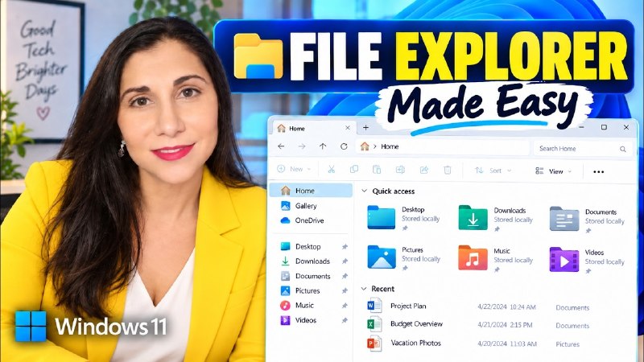Go forward with the right arrow
This screenshot has height=362, width=644.
(x=302, y=146)
